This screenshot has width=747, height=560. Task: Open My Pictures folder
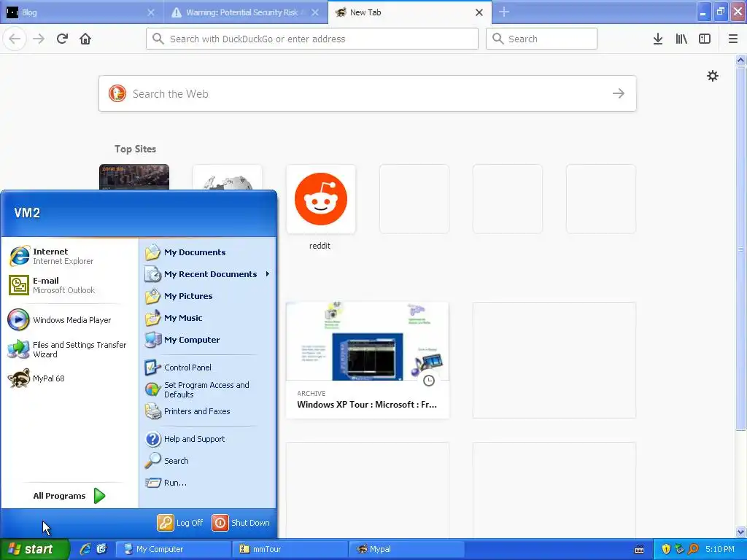click(207, 296)
